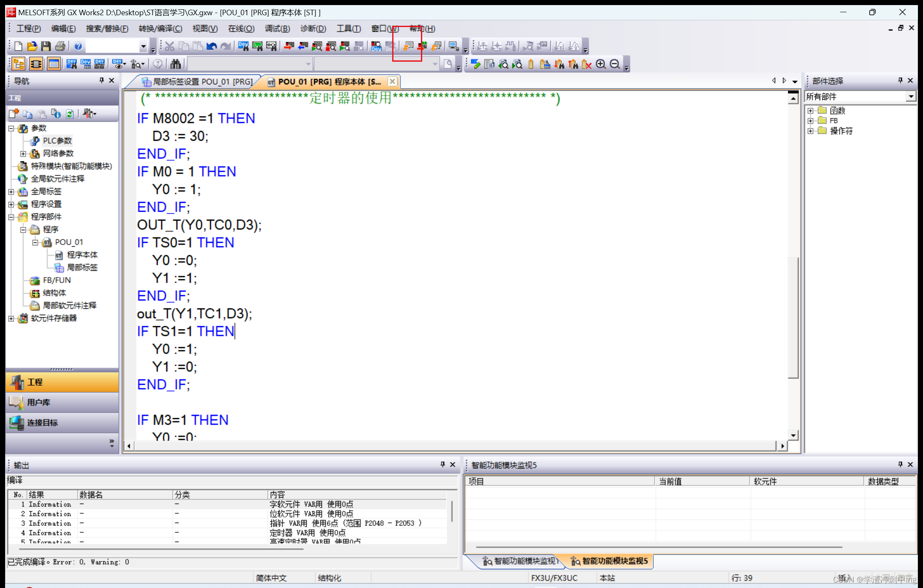The height and width of the screenshot is (588, 923).
Task: Toggle the Navigation window display button
Action: click(x=19, y=64)
